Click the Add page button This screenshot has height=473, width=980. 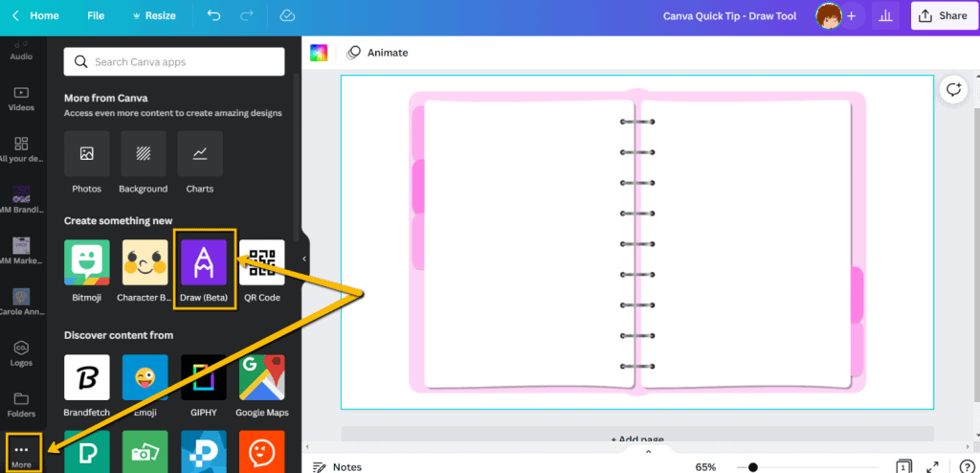coord(637,434)
